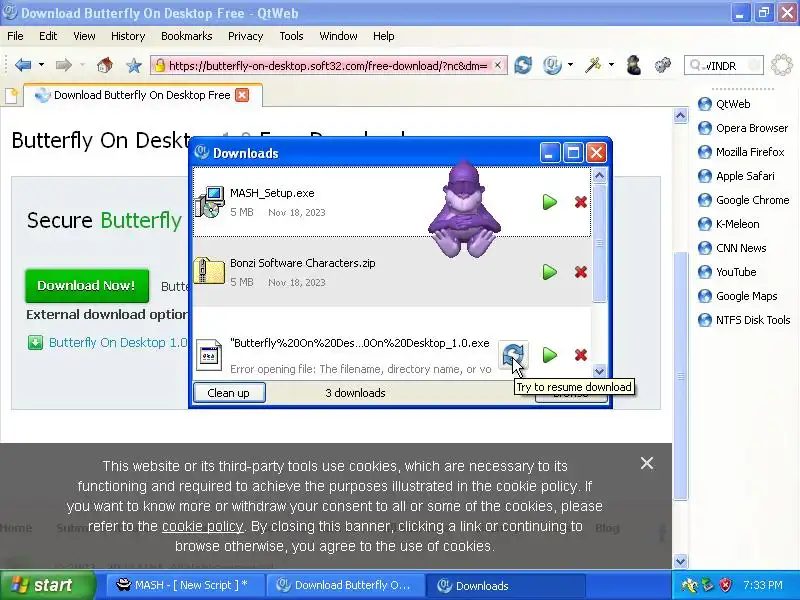This screenshot has height=600, width=800.
Task: Open the cookie policy link
Action: [203, 526]
